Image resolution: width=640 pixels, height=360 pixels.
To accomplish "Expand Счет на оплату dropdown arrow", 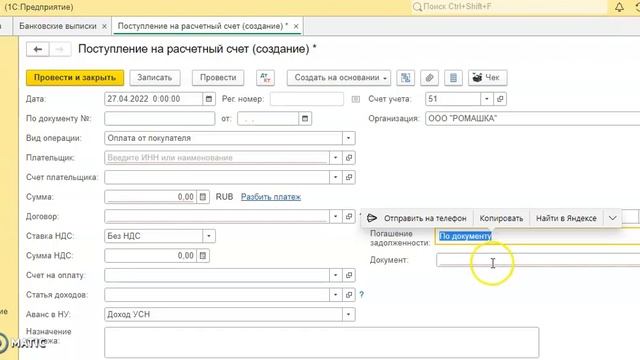I will [336, 275].
